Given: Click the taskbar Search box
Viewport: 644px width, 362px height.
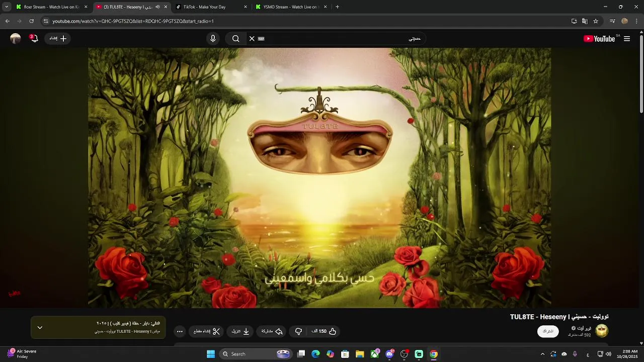Looking at the screenshot, I should [x=257, y=354].
